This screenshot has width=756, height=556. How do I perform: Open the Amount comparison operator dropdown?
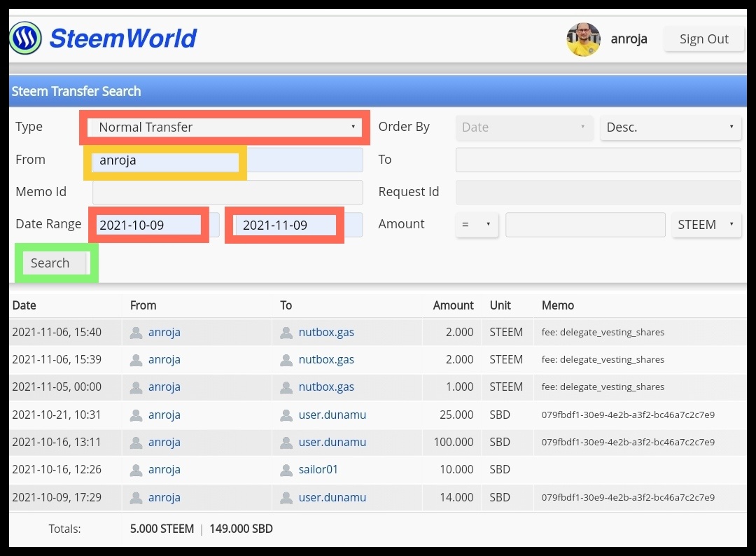point(477,224)
